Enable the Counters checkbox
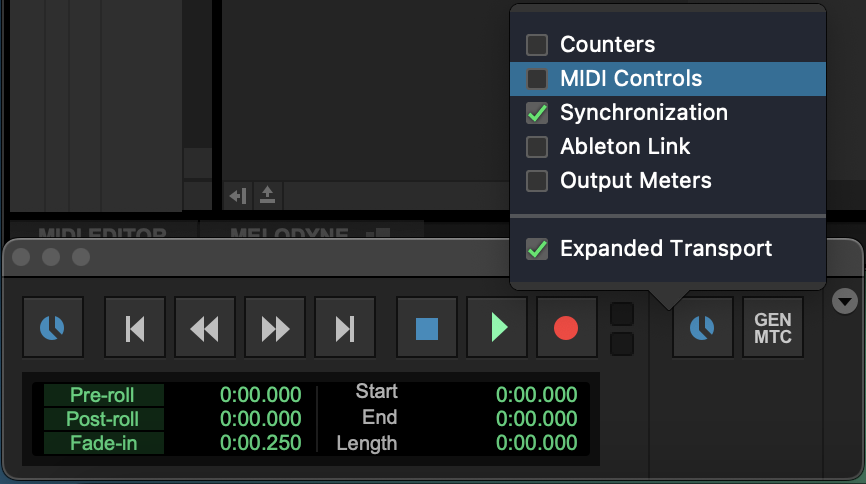Screen dimensions: 866x484 point(538,44)
